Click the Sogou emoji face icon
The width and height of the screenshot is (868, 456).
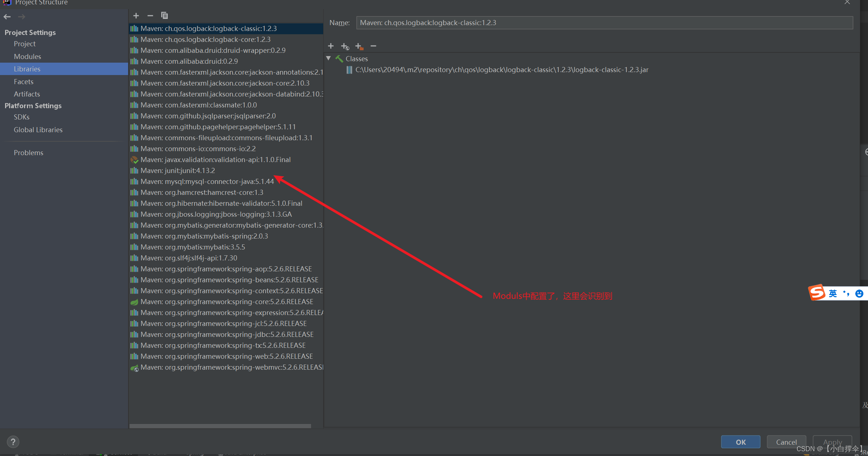point(859,294)
